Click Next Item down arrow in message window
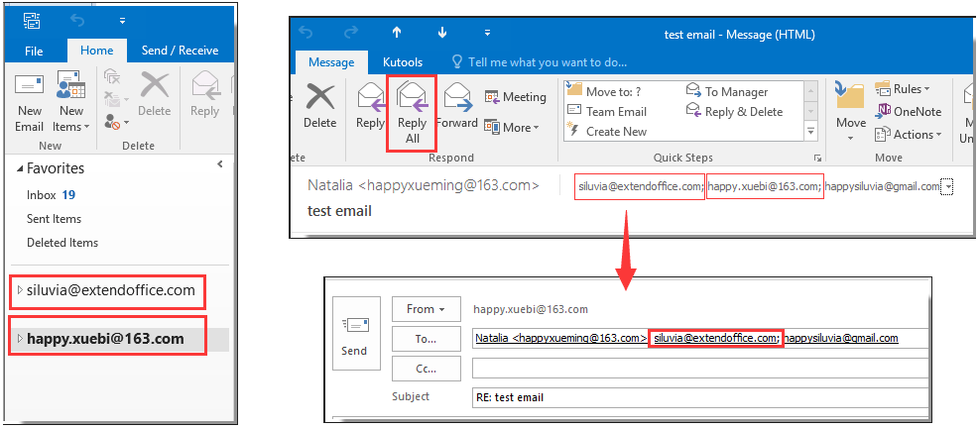This screenshot has height=429, width=980. 442,34
